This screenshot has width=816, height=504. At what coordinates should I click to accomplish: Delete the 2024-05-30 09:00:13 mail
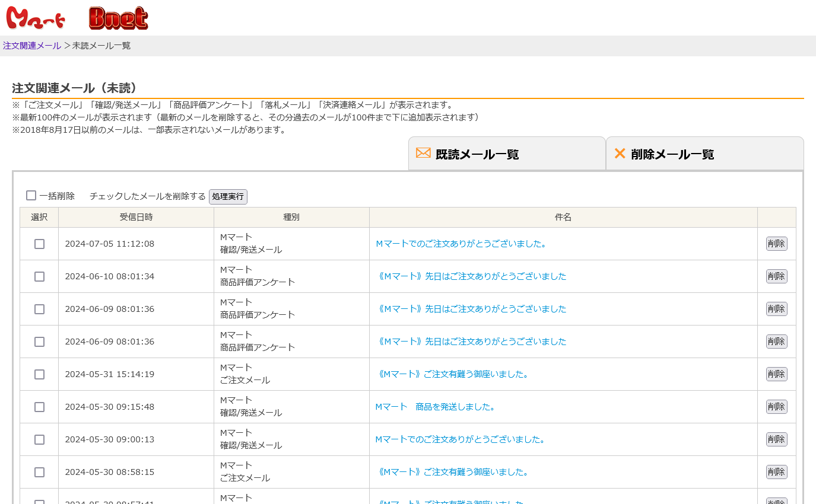pyautogui.click(x=776, y=439)
